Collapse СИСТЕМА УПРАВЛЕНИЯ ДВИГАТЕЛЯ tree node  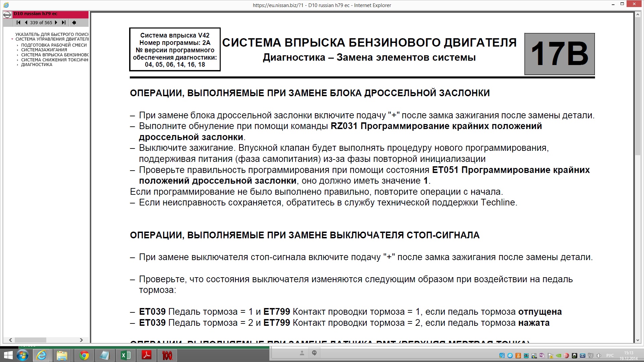click(12, 39)
